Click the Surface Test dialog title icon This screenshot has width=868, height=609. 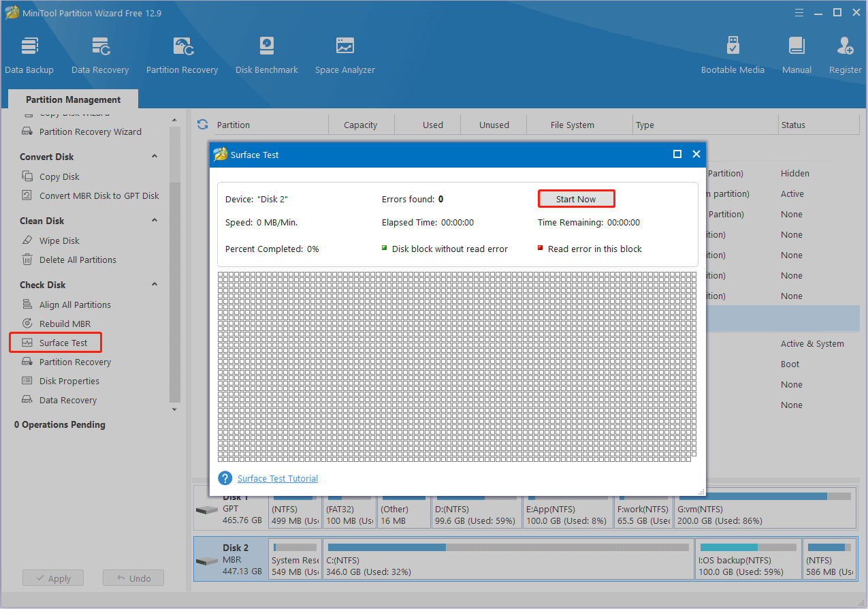(221, 155)
